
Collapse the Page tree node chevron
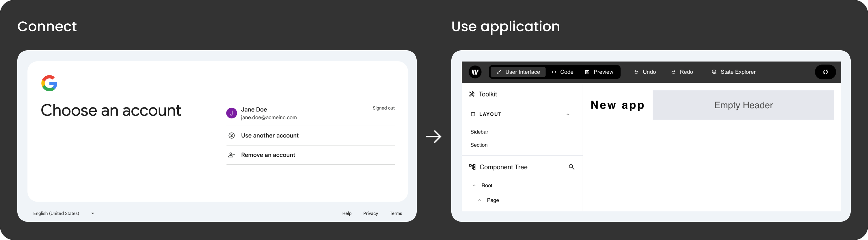coord(480,200)
